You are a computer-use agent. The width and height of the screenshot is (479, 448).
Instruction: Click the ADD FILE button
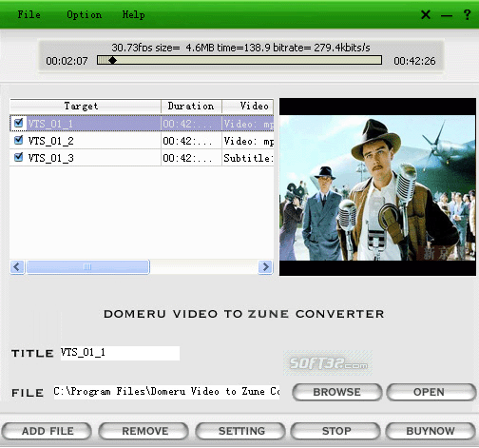pos(47,431)
